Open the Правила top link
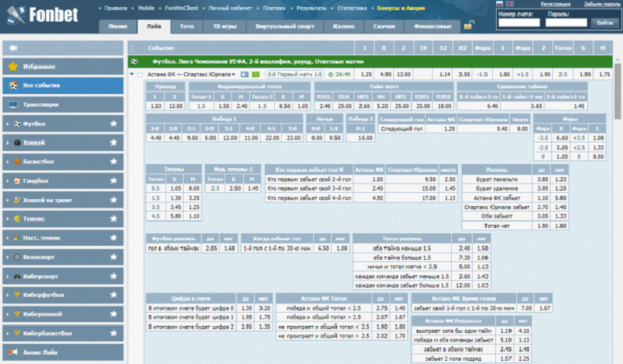623x364 pixels. pos(115,8)
